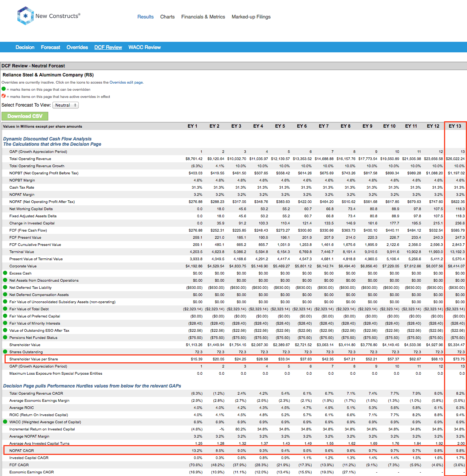Select the Economic Earnings CAGR row label
Image resolution: width=467 pixels, height=476 pixels.
click(32, 472)
